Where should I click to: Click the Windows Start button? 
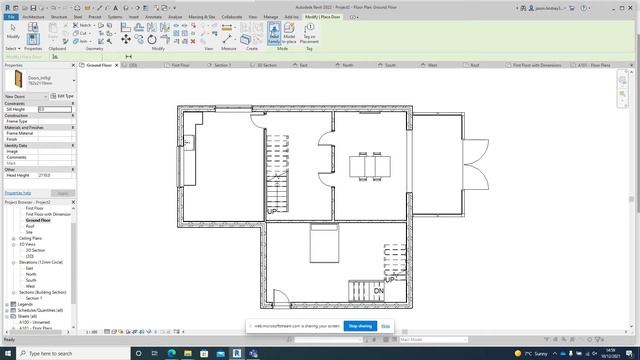[8, 353]
